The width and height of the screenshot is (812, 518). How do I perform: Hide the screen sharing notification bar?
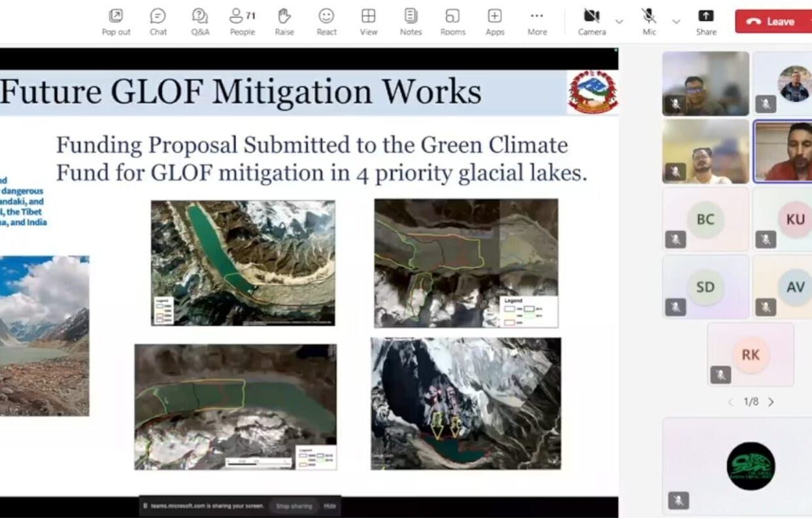[x=330, y=506]
